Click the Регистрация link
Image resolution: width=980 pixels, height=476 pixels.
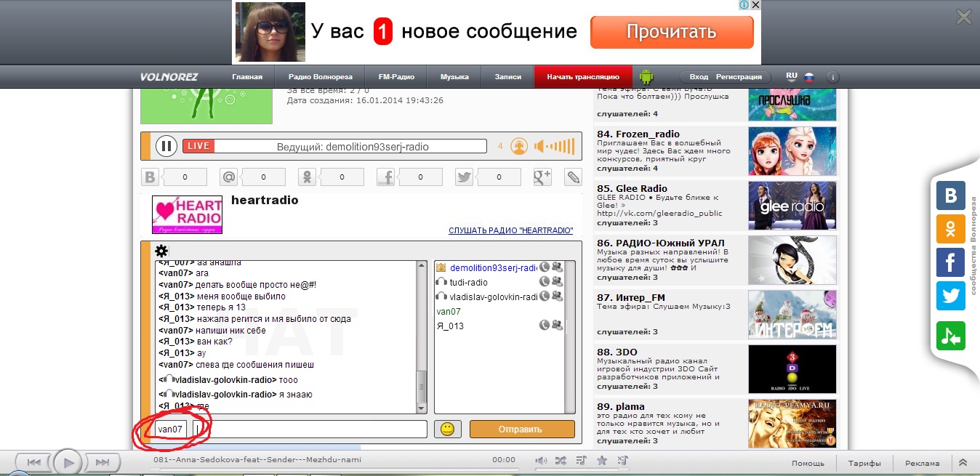tap(739, 76)
